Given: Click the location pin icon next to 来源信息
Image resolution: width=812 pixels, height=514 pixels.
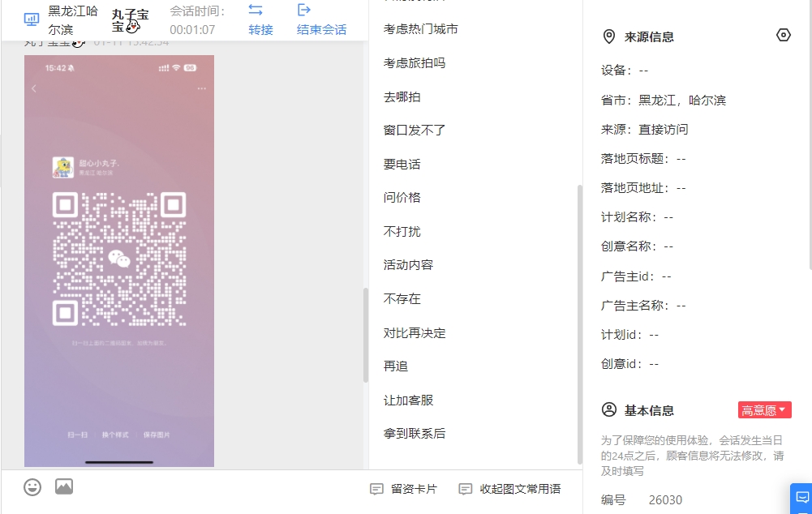Looking at the screenshot, I should [609, 36].
